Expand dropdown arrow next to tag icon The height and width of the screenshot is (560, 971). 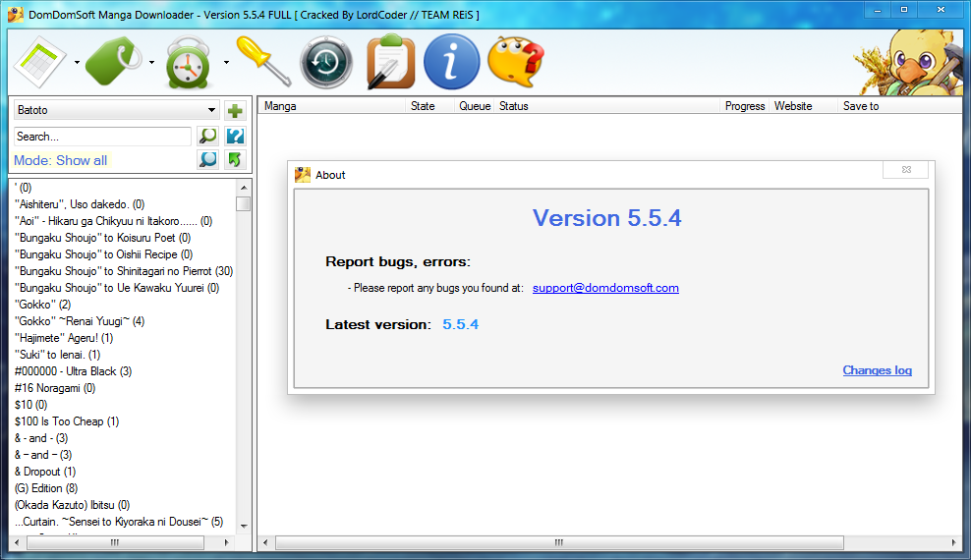tap(151, 63)
